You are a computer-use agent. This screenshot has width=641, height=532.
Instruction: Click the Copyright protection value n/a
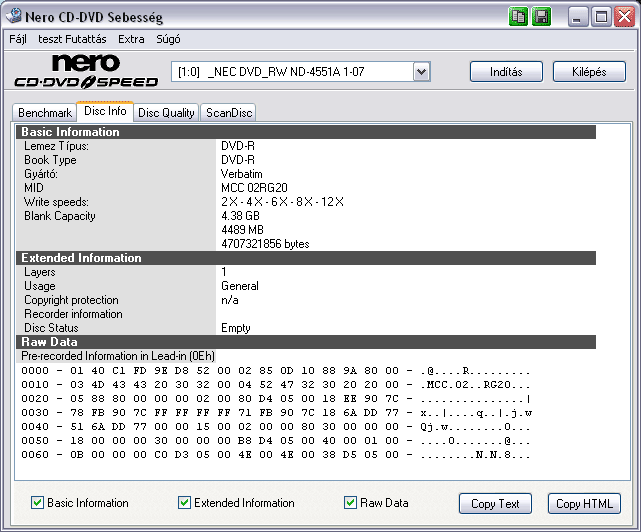pos(230,300)
